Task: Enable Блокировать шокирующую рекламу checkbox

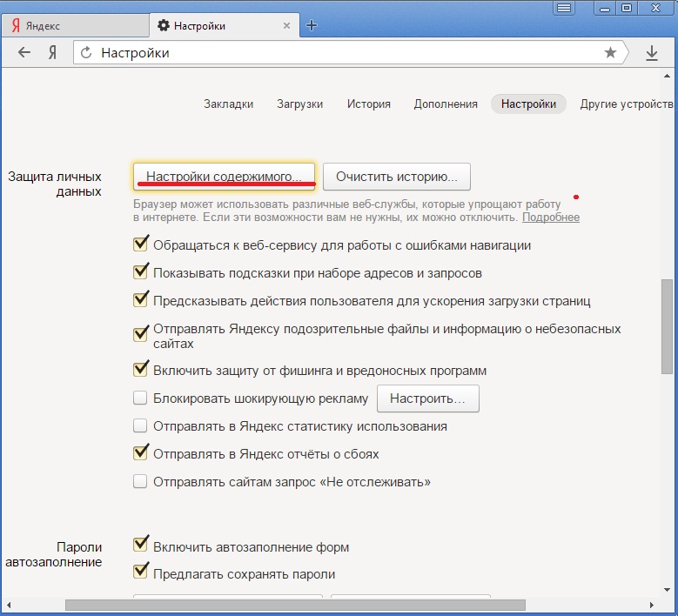Action: click(x=140, y=398)
